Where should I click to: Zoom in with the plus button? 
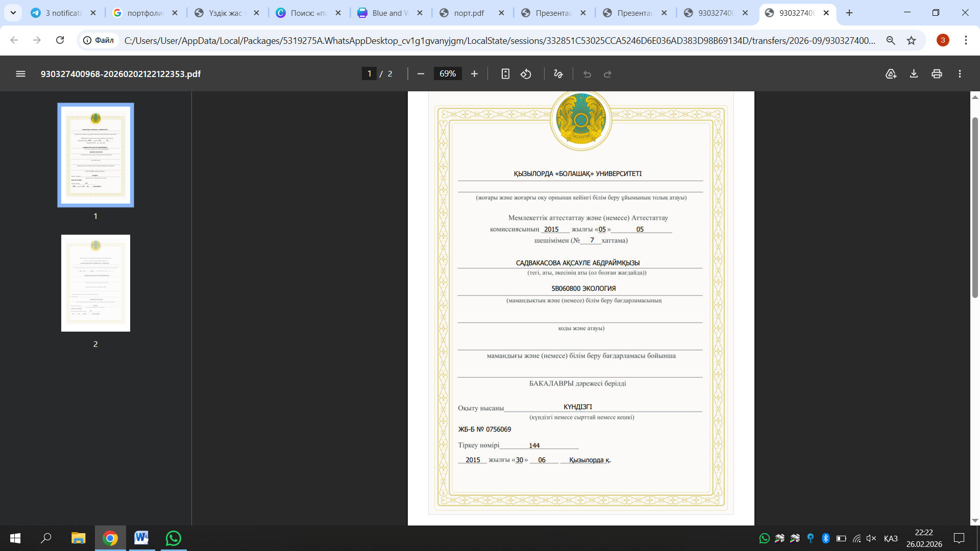[474, 74]
